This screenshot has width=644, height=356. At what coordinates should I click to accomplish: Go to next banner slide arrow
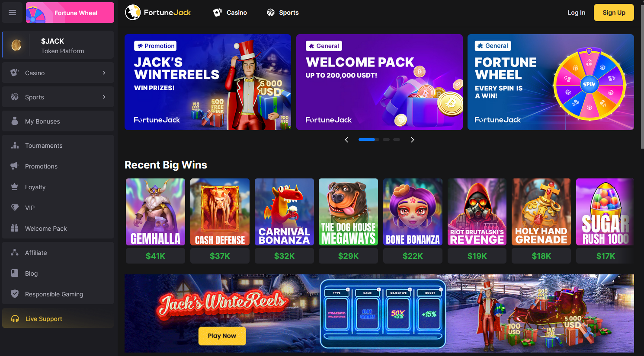(412, 140)
